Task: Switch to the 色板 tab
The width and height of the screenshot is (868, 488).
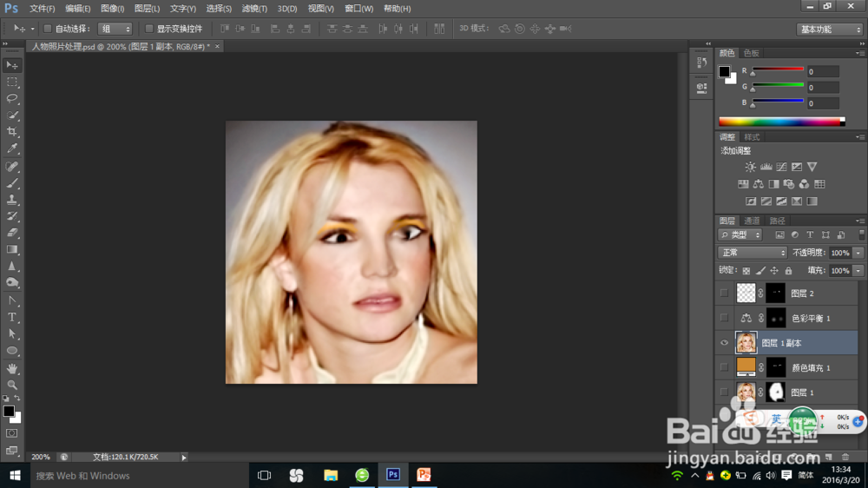Action: pyautogui.click(x=751, y=53)
